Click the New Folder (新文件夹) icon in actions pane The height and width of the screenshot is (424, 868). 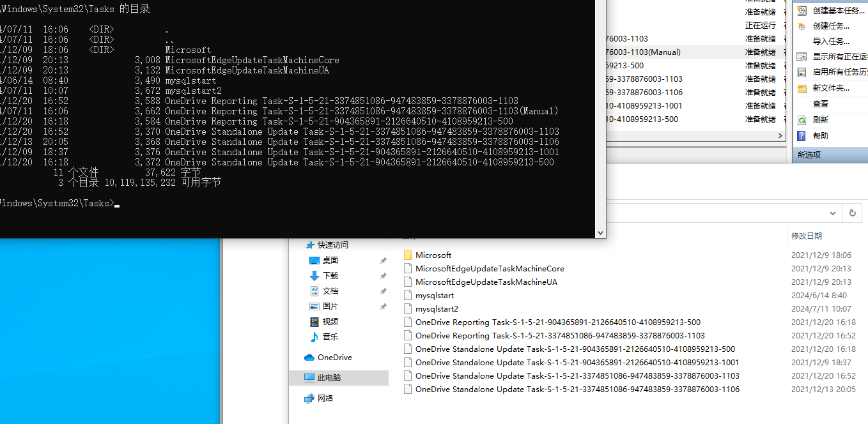pyautogui.click(x=802, y=89)
